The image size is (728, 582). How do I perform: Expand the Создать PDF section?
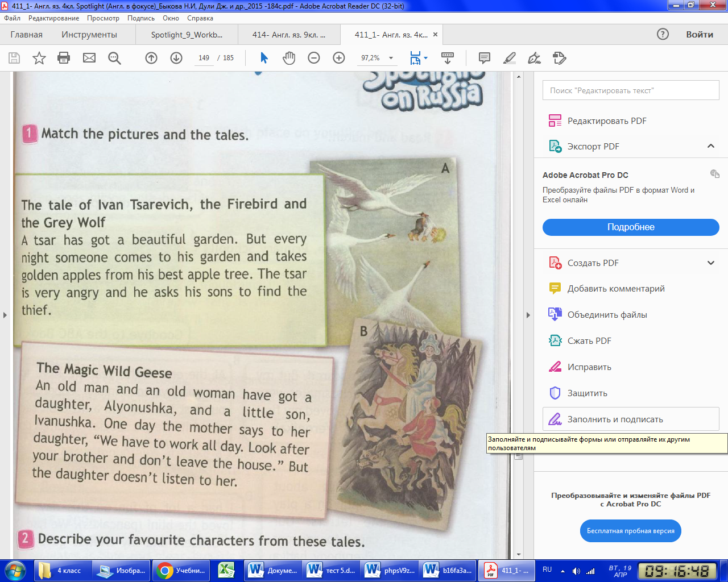[x=711, y=263]
